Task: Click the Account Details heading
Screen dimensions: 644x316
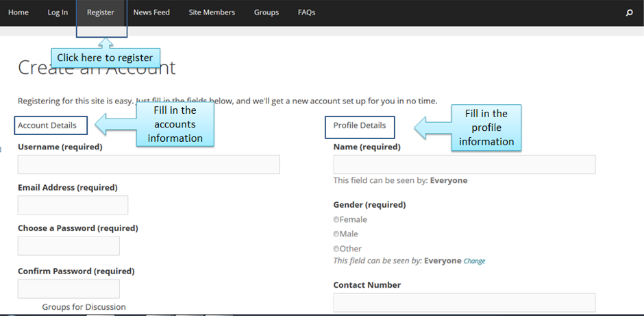Action: 47,125
